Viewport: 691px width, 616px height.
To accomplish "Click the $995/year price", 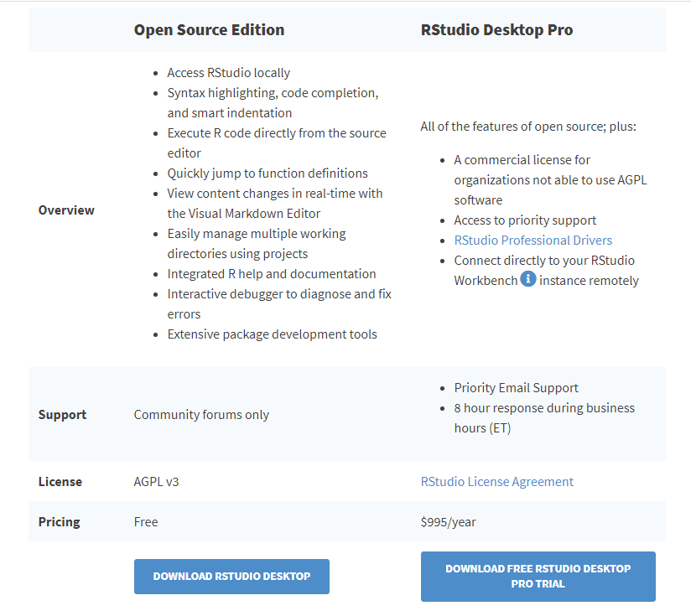I will click(448, 522).
